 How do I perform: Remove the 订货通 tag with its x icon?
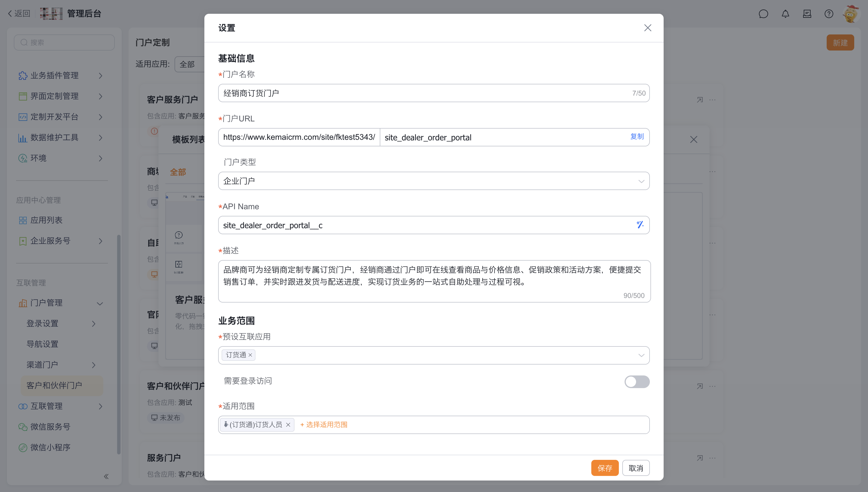tap(250, 355)
